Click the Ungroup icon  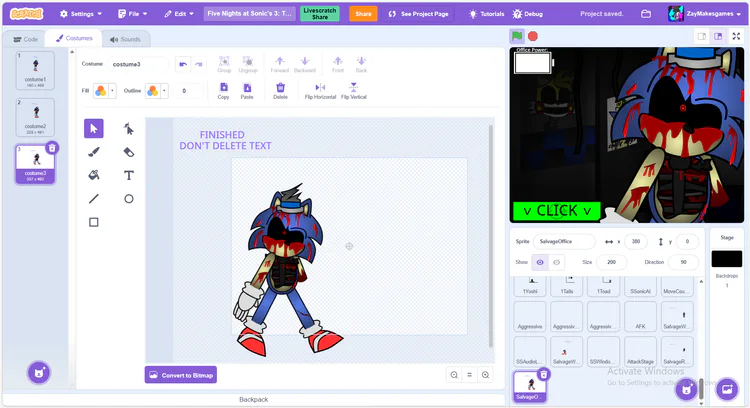(x=248, y=64)
